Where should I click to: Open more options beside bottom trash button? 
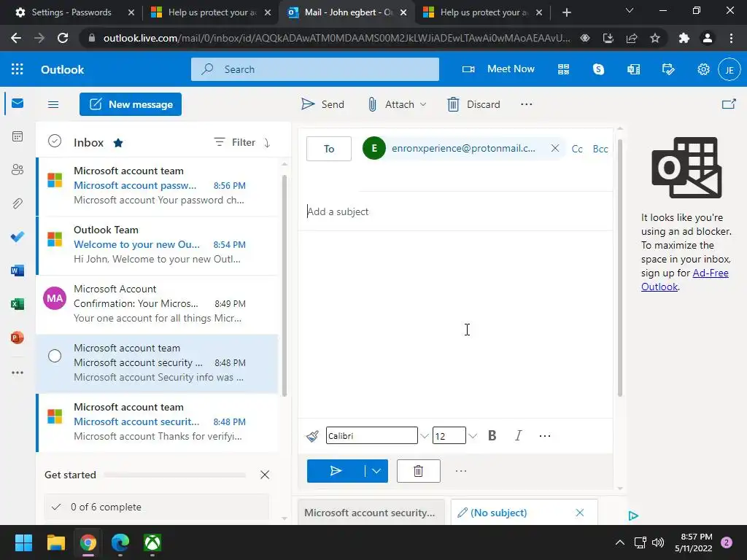461,471
